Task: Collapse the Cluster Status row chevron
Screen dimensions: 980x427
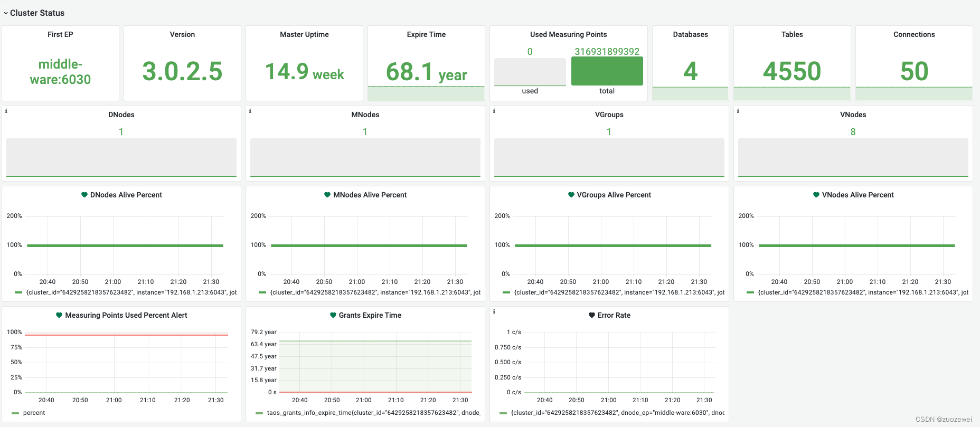Action: tap(6, 13)
